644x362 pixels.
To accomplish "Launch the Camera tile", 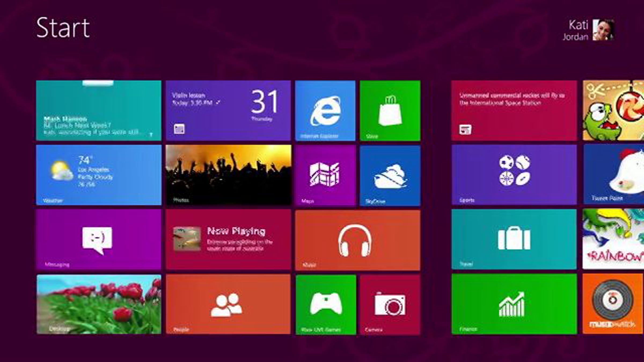I will click(x=390, y=304).
